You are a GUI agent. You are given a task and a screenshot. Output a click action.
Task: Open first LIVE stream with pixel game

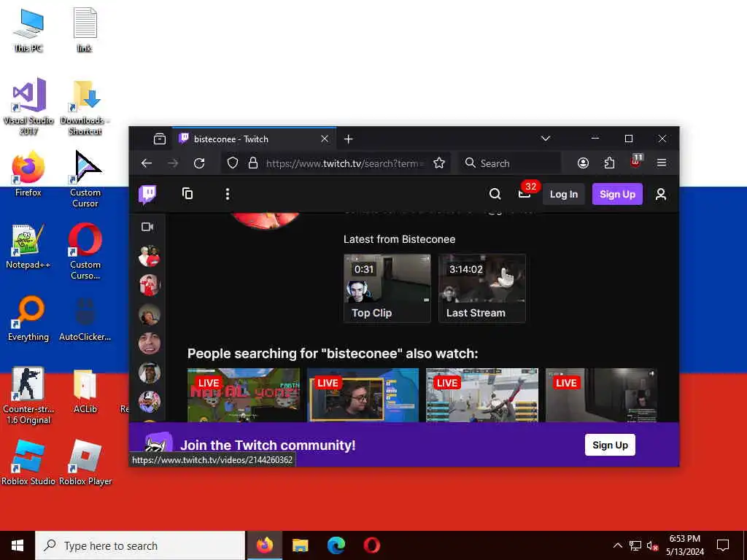click(x=244, y=394)
